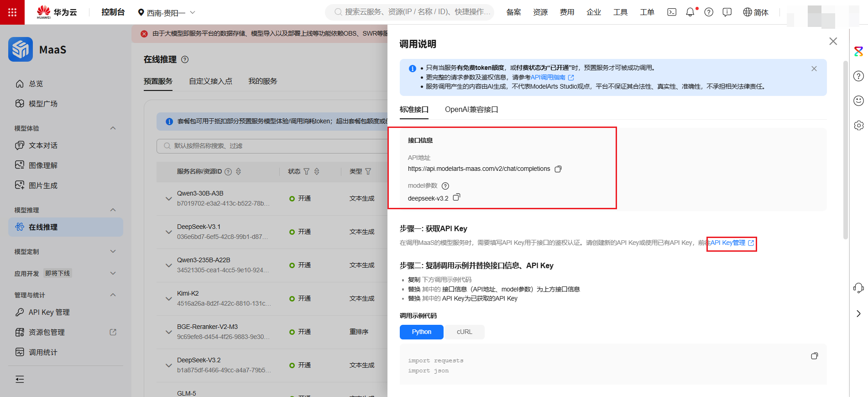Expand the DeepSeek-V3.1 row
Image resolution: width=868 pixels, height=397 pixels.
click(x=168, y=232)
